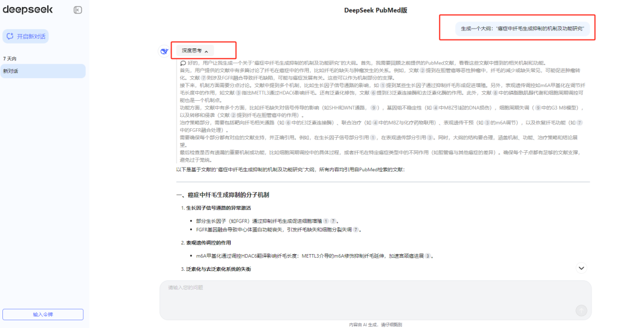Click the scroll-to-bottom chevron button
This screenshot has width=644, height=328.
[x=581, y=268]
